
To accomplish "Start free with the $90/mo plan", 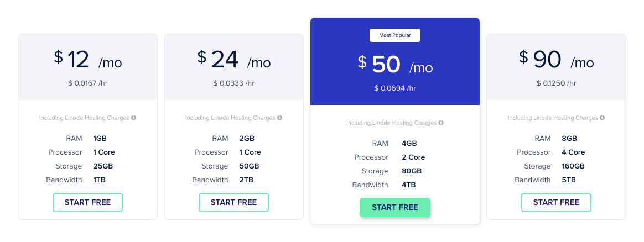I will pyautogui.click(x=556, y=202).
